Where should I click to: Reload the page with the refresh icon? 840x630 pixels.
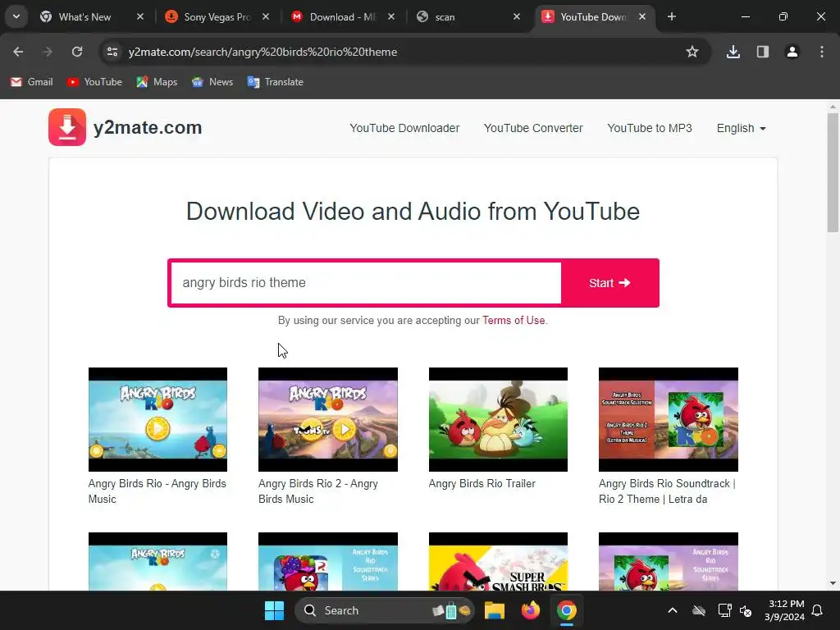(x=77, y=52)
